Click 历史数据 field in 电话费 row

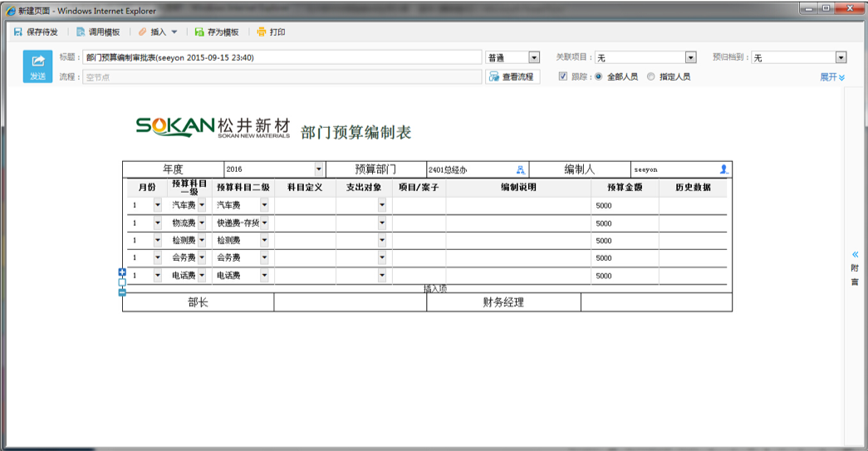click(x=693, y=275)
